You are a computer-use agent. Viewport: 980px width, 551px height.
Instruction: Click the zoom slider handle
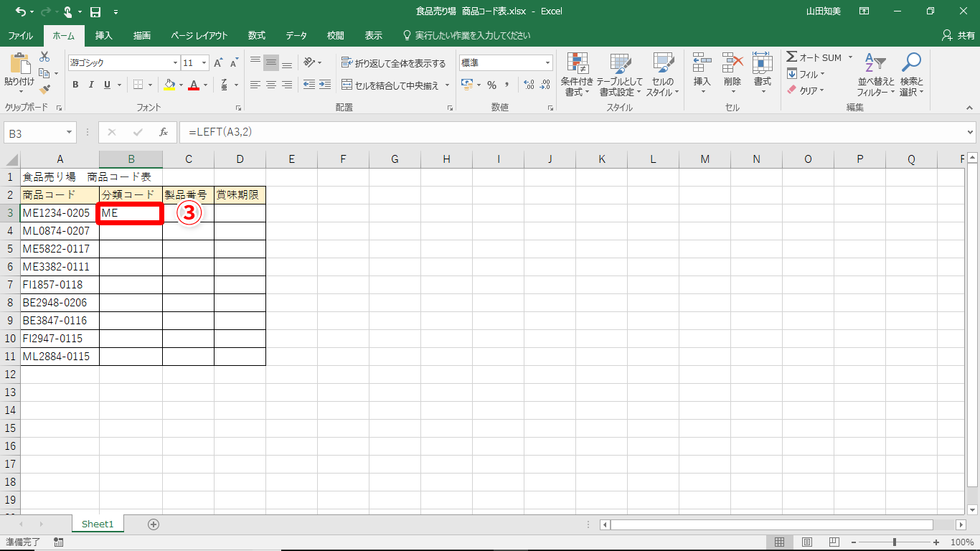click(x=895, y=542)
